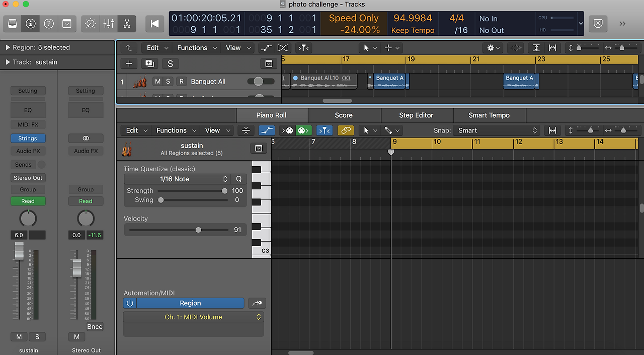
Task: Show automation in Tracks area
Action: [266, 48]
